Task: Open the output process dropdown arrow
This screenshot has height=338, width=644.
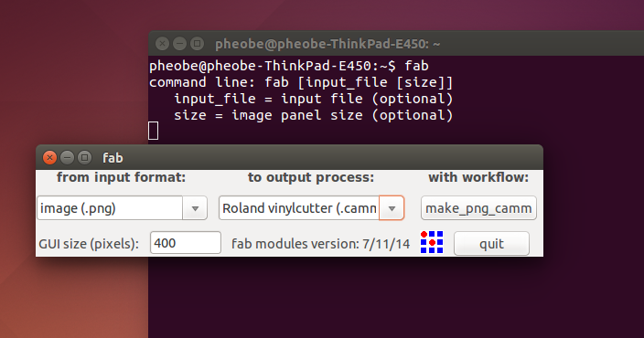Action: [392, 208]
